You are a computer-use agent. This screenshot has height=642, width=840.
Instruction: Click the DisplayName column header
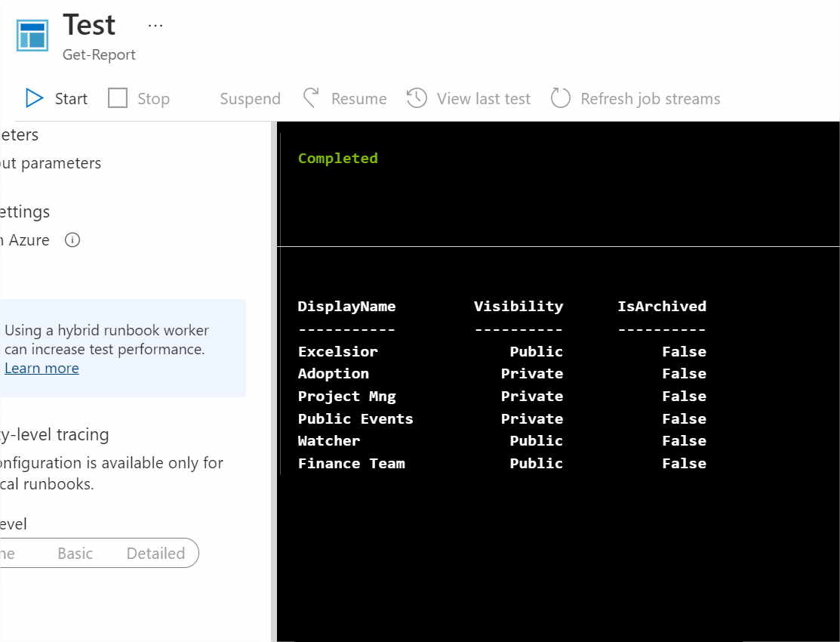click(346, 306)
